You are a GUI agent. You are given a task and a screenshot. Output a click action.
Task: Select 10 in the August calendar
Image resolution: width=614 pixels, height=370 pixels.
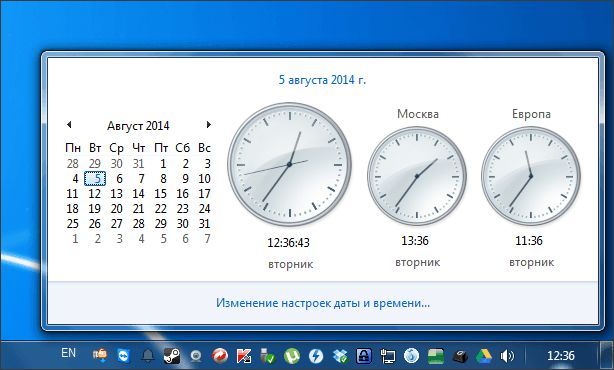pos(204,179)
